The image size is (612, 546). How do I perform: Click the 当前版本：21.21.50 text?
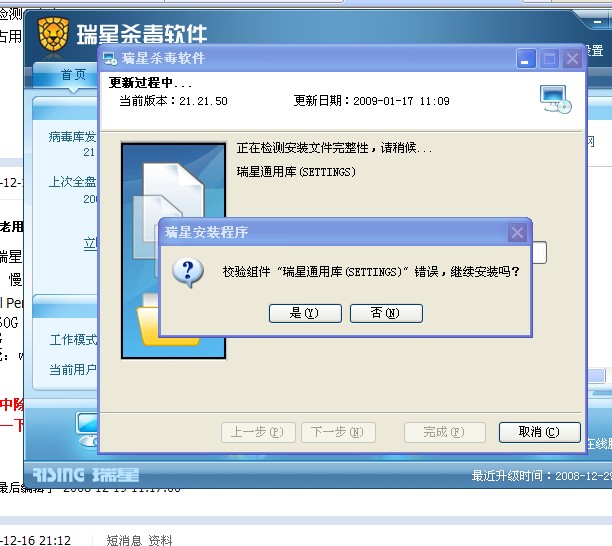pos(173,101)
